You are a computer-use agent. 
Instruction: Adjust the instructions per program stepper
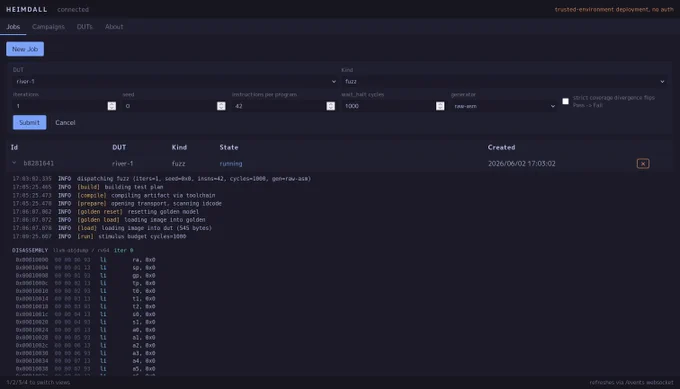tap(330, 106)
